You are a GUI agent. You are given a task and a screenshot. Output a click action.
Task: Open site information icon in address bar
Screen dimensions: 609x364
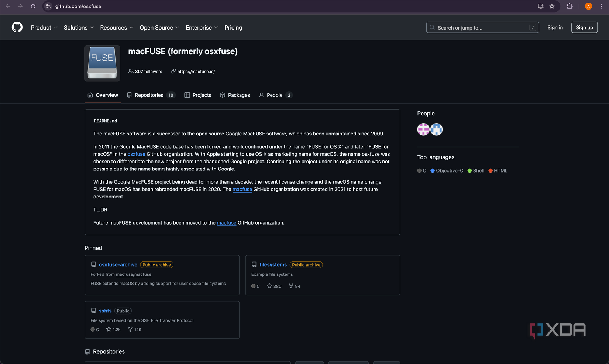pyautogui.click(x=48, y=6)
